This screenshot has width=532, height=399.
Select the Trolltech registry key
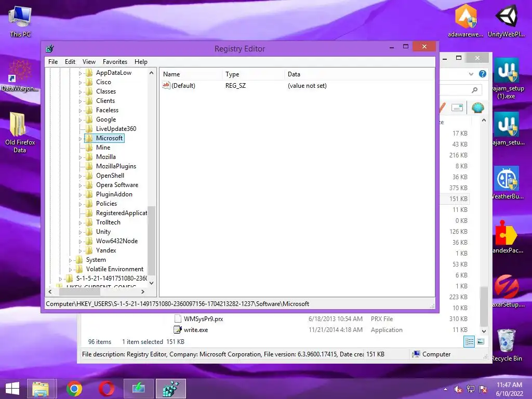[108, 222]
